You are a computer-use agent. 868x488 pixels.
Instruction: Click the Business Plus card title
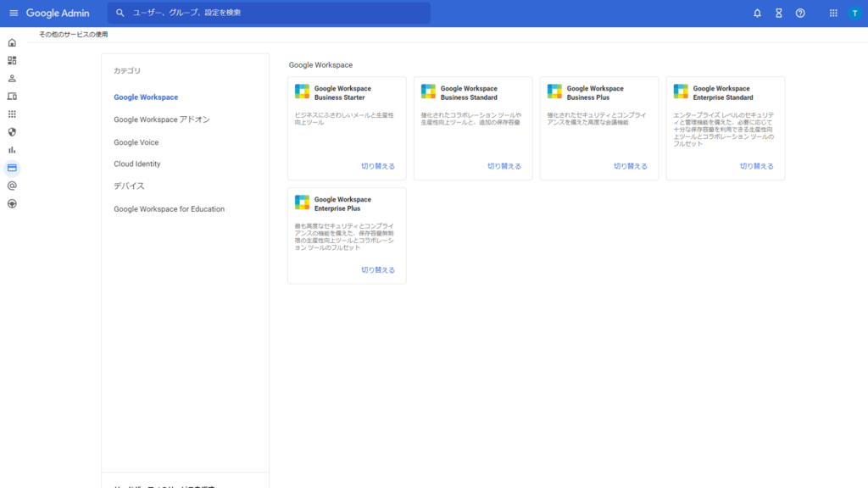point(595,93)
